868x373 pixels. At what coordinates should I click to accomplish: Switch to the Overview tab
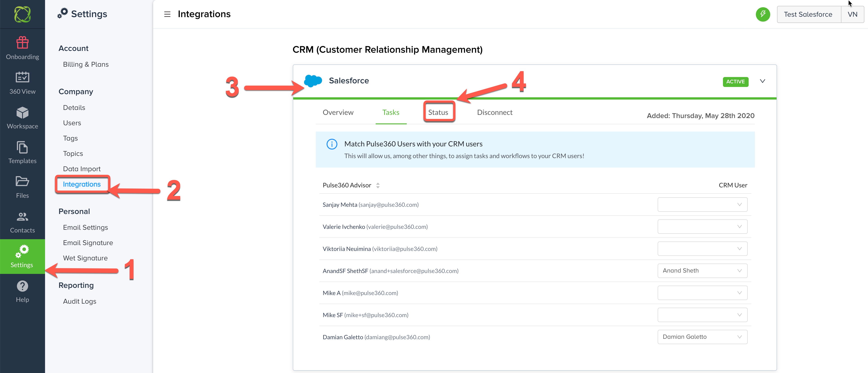click(338, 112)
